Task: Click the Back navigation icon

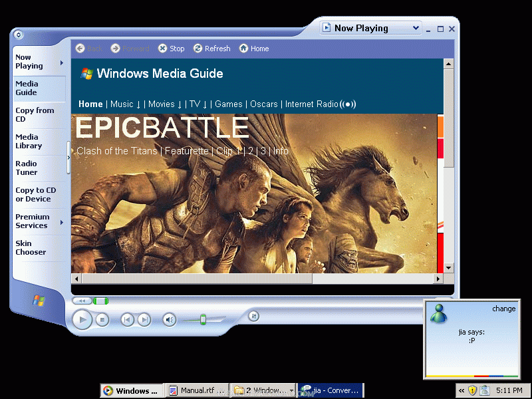Action: click(80, 49)
